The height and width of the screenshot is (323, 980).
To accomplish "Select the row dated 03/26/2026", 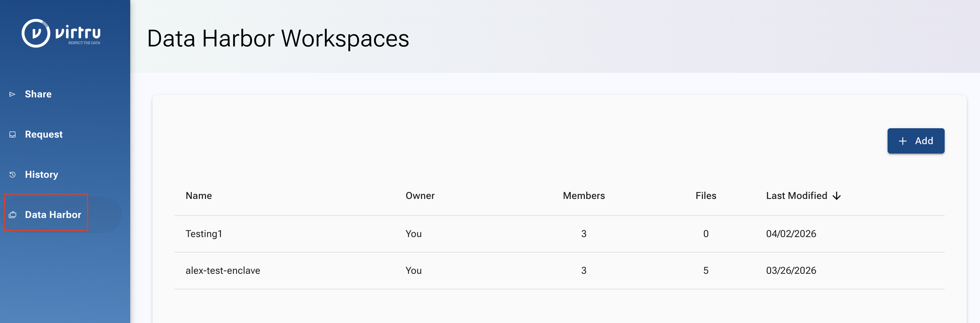I will pos(559,270).
